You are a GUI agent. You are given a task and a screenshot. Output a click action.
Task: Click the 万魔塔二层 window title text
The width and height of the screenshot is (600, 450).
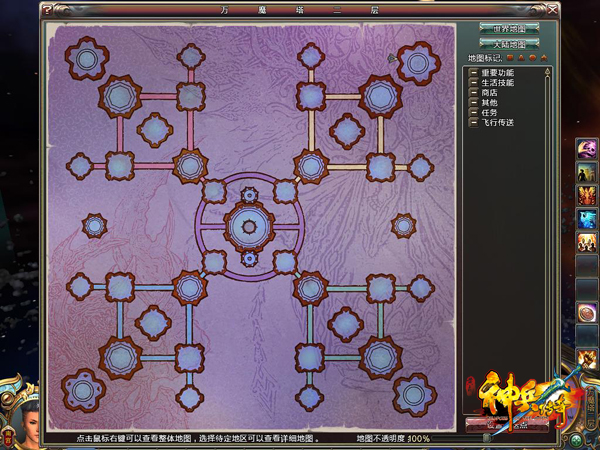coord(300,10)
